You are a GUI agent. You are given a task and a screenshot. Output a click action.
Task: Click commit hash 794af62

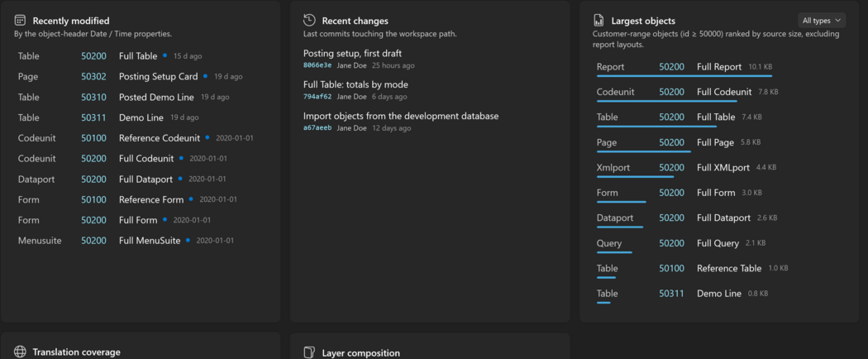point(317,97)
